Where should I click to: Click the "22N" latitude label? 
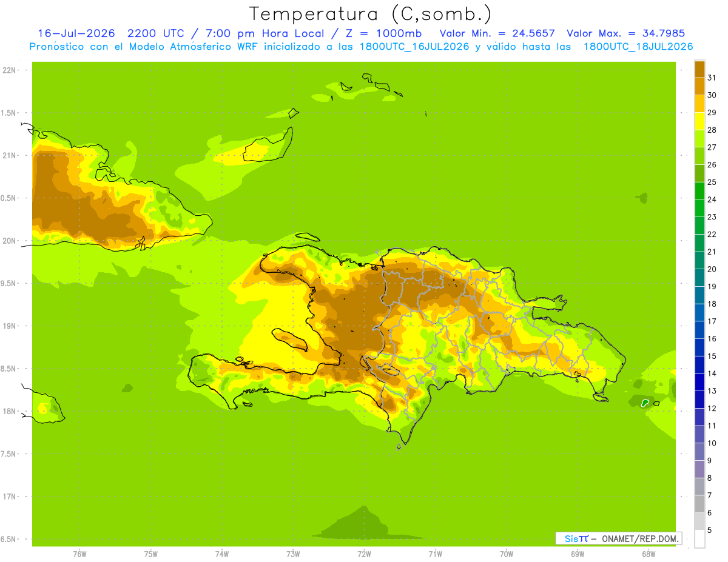[8, 70]
